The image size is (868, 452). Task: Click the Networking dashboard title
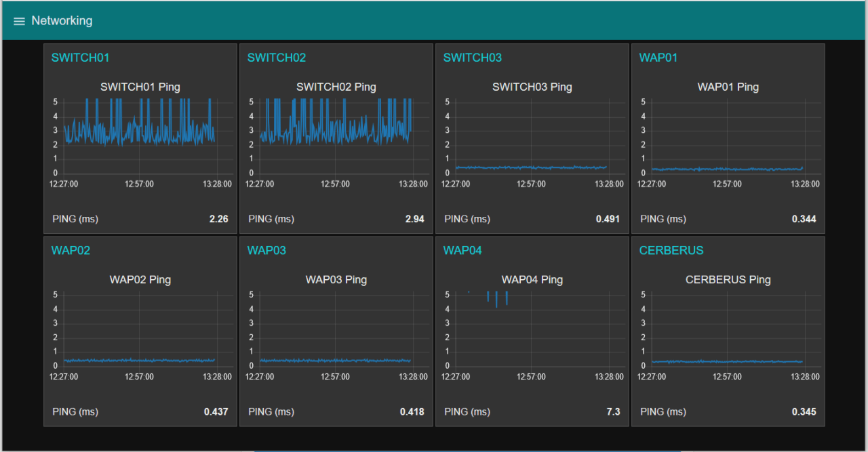pos(62,21)
